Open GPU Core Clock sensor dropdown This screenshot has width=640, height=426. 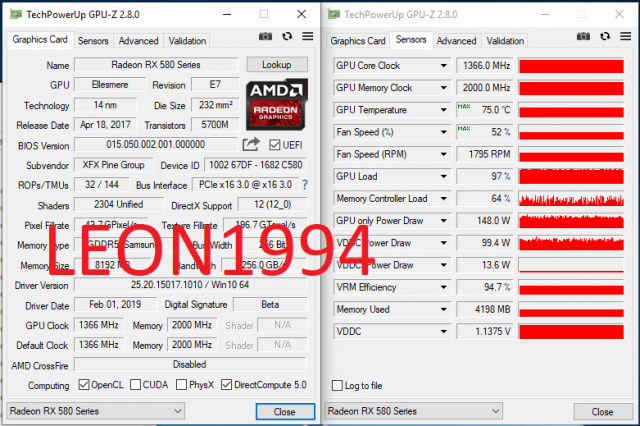[443, 65]
